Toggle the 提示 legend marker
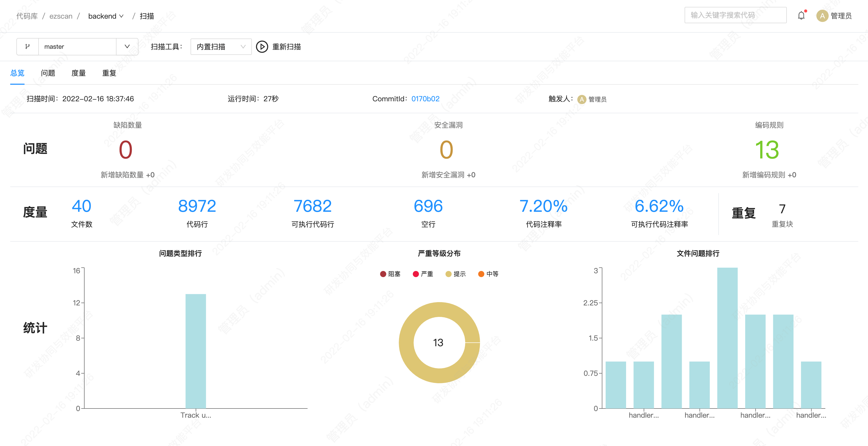This screenshot has width=868, height=446. (448, 274)
